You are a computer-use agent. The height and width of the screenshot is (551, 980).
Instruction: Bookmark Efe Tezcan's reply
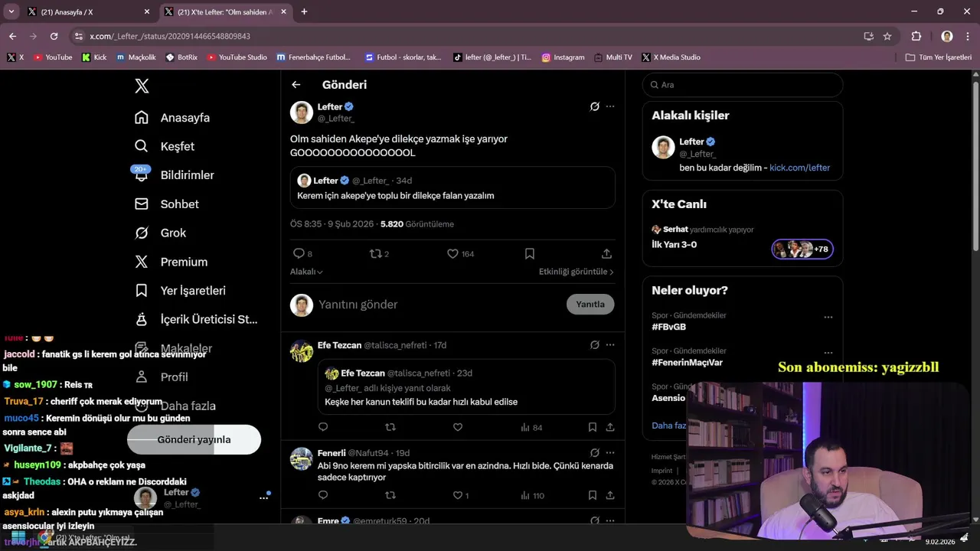click(x=593, y=427)
